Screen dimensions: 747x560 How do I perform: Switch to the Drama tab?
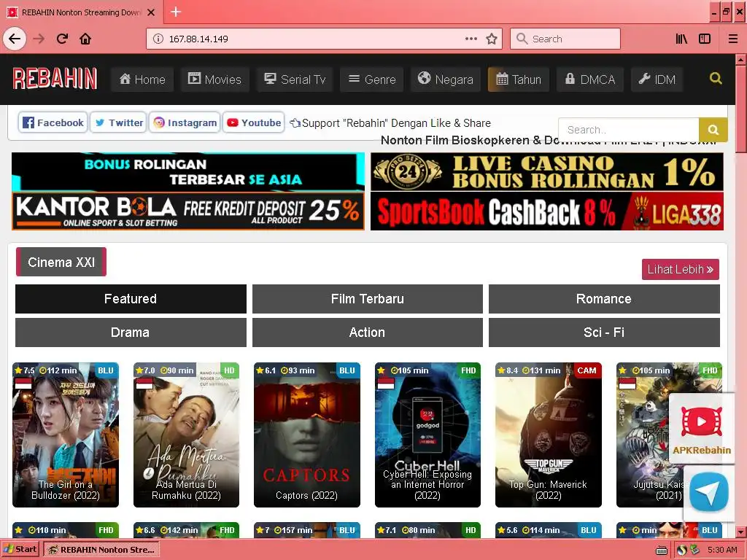pos(131,332)
